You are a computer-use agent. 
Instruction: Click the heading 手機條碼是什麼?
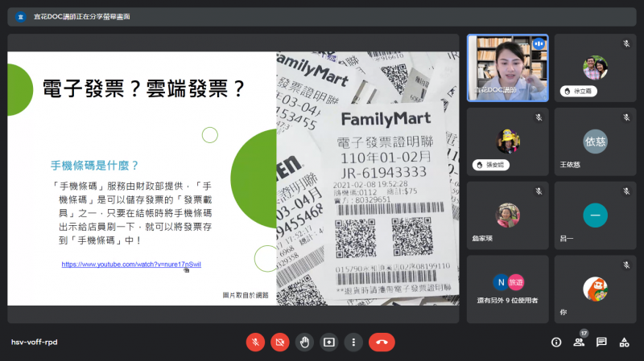click(94, 166)
